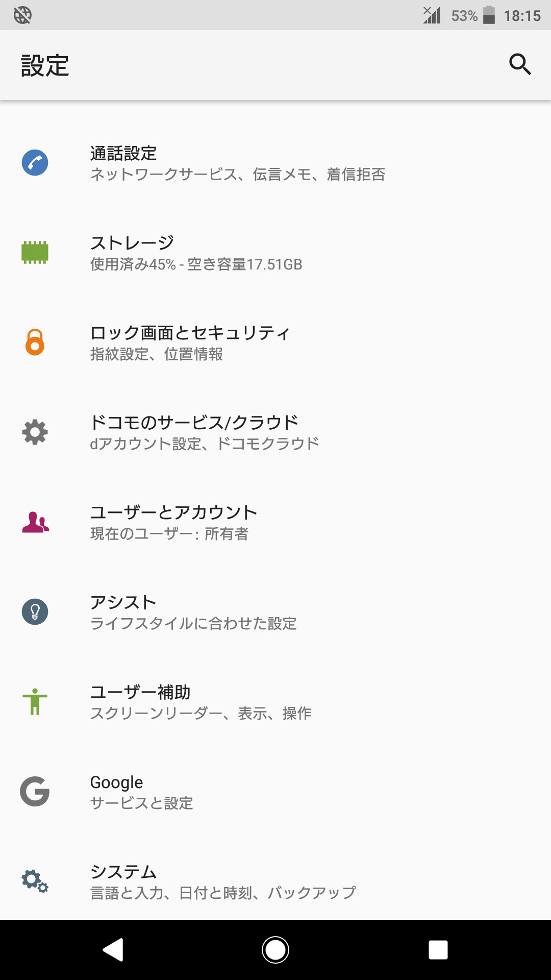Tap the gray gear docomo services icon
Image resolution: width=551 pixels, height=980 pixels.
35,432
